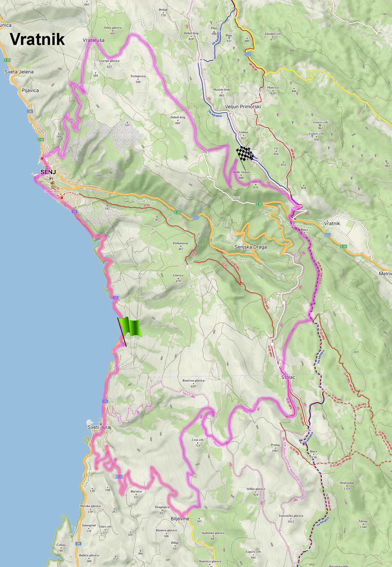Click the Pijavica place label

(x=30, y=90)
